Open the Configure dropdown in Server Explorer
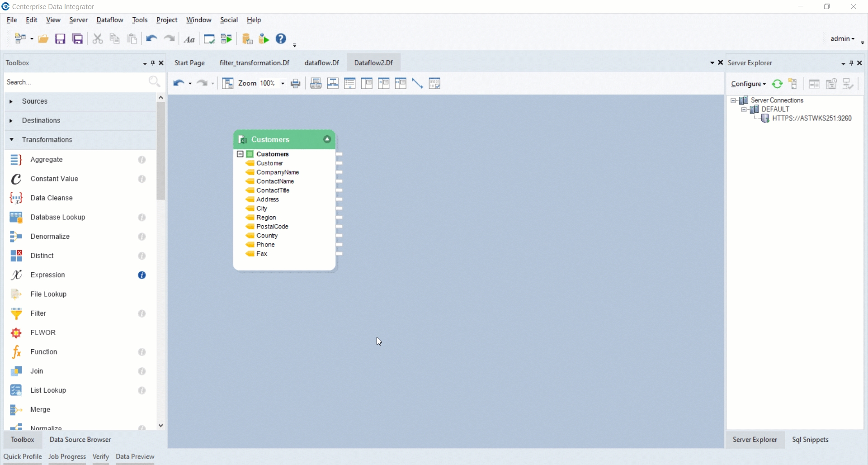868x465 pixels. [x=748, y=84]
